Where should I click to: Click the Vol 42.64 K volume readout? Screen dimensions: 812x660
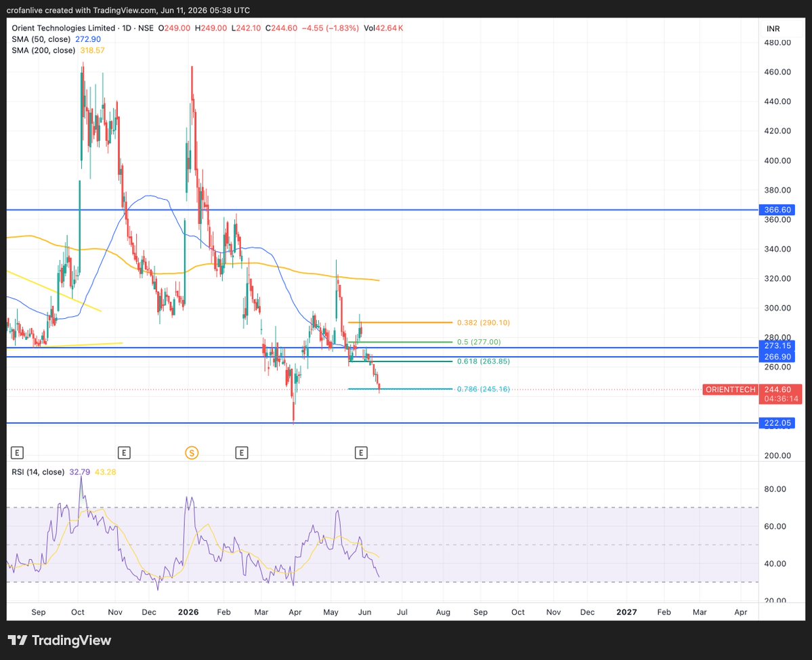pyautogui.click(x=383, y=28)
